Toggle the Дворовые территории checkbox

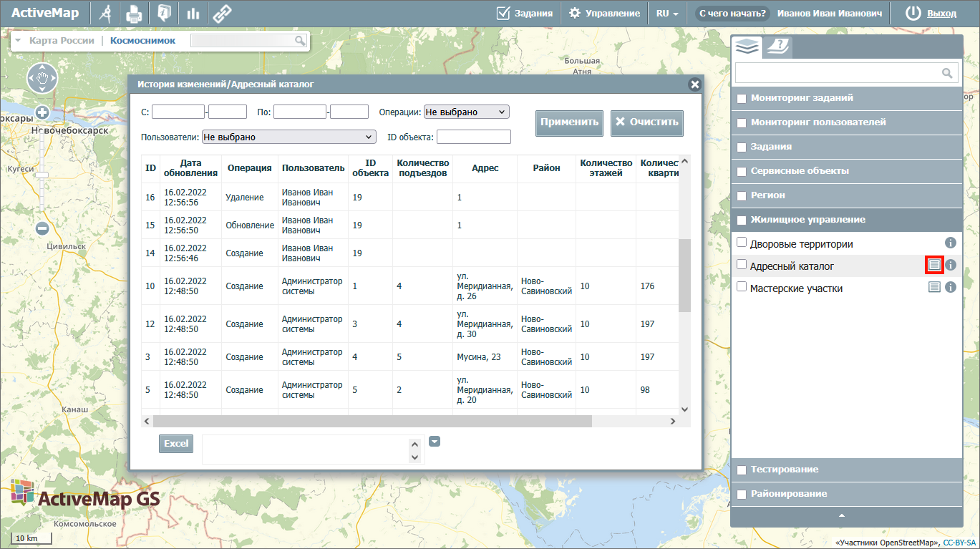tap(742, 243)
